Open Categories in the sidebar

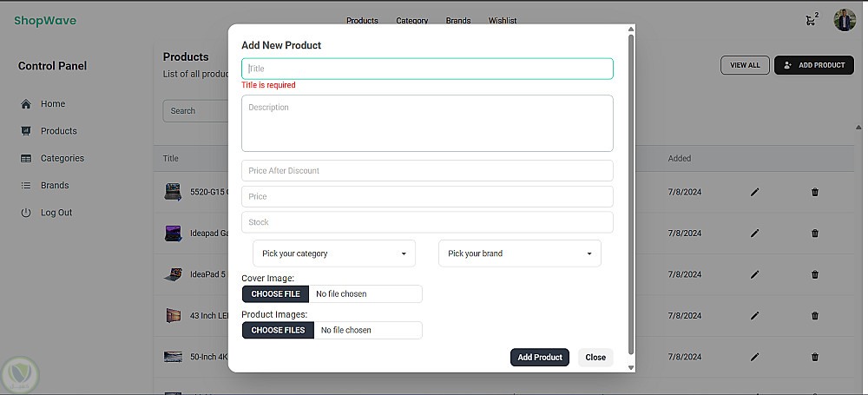pos(62,158)
